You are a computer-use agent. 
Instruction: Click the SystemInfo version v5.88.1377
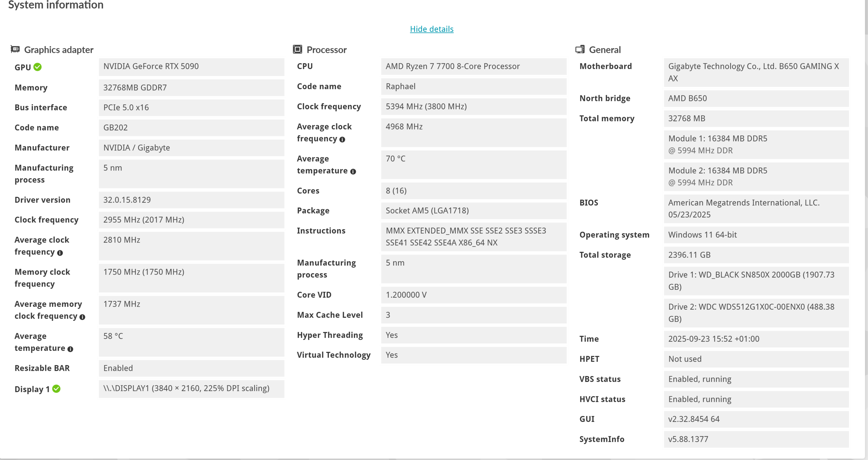[x=756, y=439]
